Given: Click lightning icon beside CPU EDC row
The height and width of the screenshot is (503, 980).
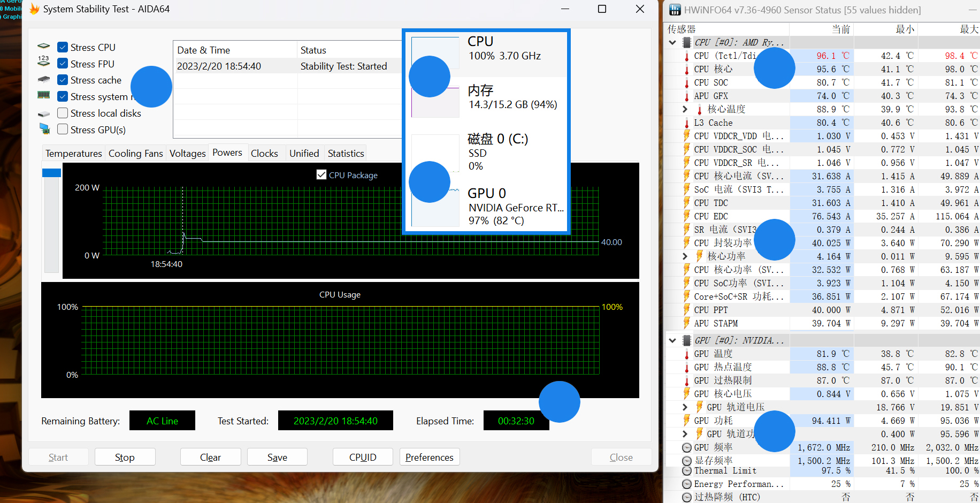Looking at the screenshot, I should (x=687, y=216).
